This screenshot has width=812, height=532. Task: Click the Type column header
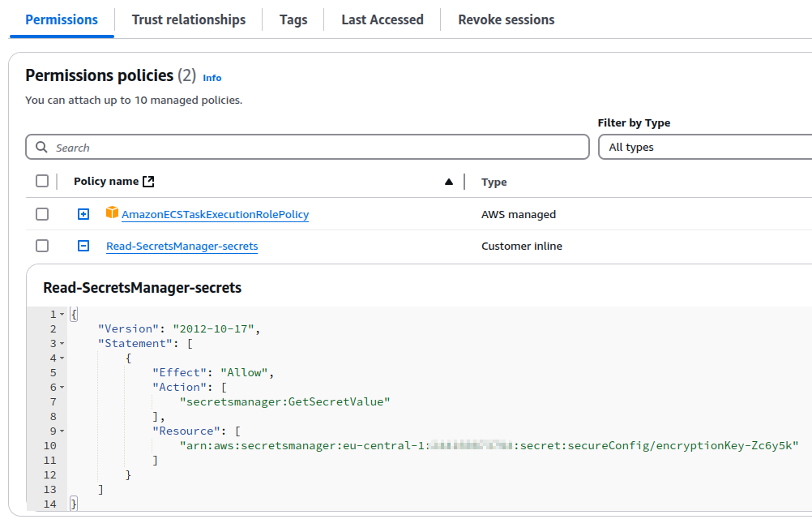[494, 182]
